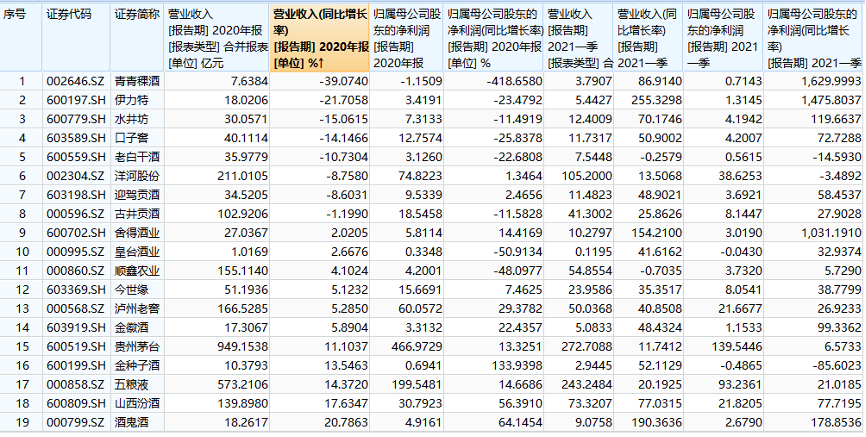The image size is (866, 437).
Task: Select Q1 profit growth 1,475.8037
Action: pyautogui.click(x=830, y=100)
